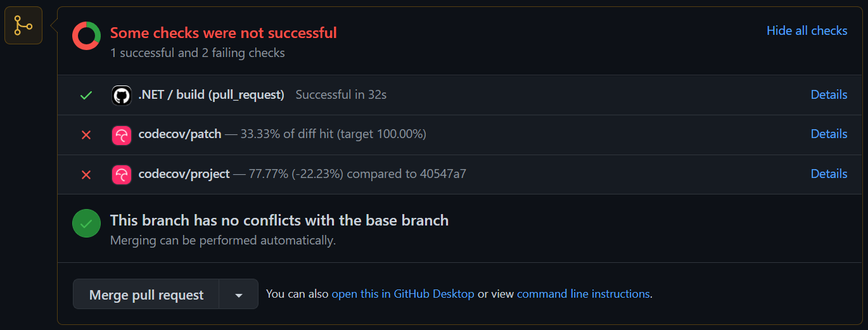Open Details for codecov/project check
Viewport: 868px width, 330px height.
pos(829,174)
